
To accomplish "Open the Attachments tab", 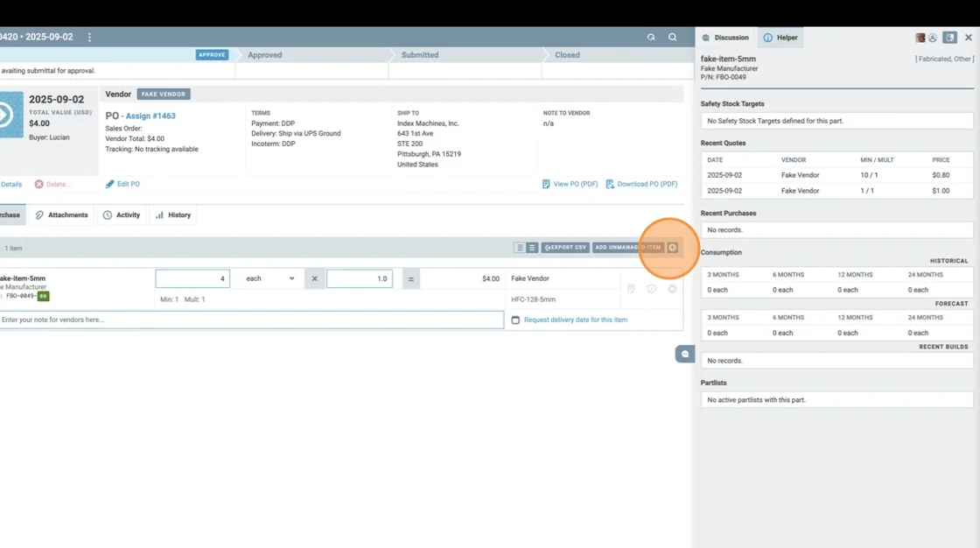I will pos(61,214).
